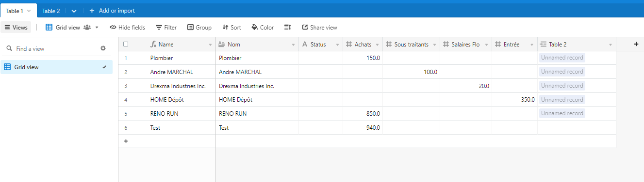
Task: Open the Name column dropdown arrow
Action: pyautogui.click(x=211, y=45)
